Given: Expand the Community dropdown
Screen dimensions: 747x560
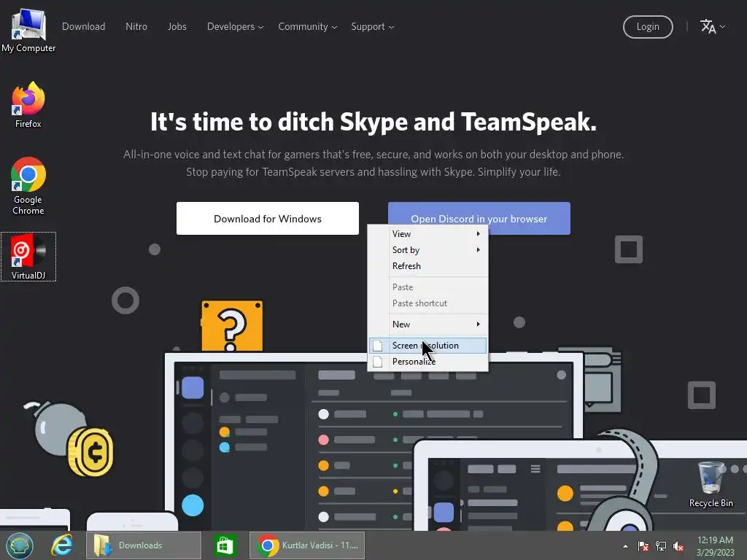Looking at the screenshot, I should (x=307, y=27).
